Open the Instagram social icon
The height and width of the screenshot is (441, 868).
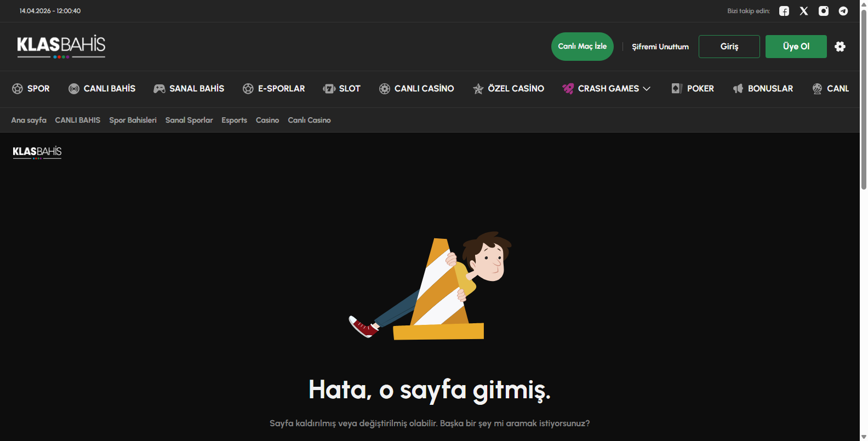point(824,11)
